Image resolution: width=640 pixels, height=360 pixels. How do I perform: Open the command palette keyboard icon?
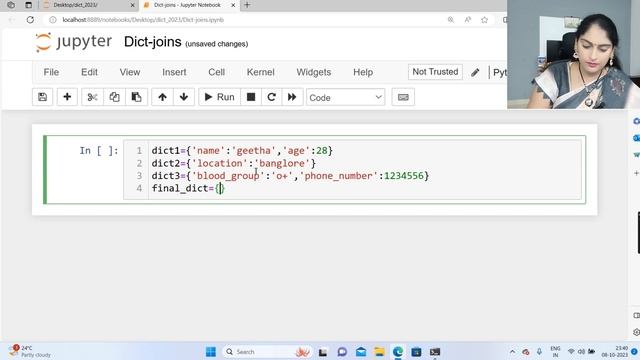point(403,97)
